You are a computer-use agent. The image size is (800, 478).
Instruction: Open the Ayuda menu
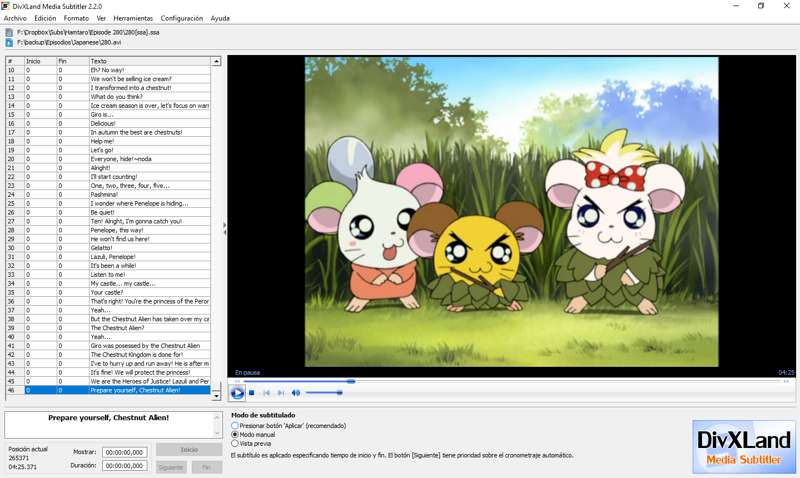tap(220, 18)
